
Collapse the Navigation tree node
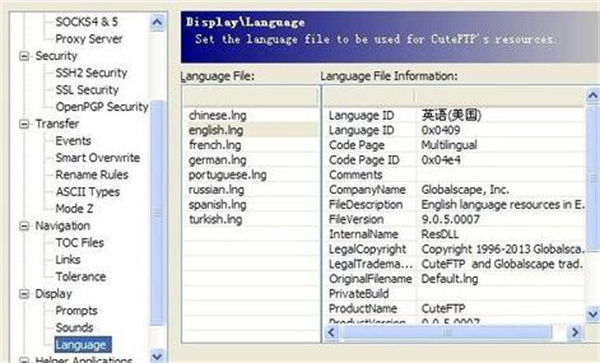[24, 226]
